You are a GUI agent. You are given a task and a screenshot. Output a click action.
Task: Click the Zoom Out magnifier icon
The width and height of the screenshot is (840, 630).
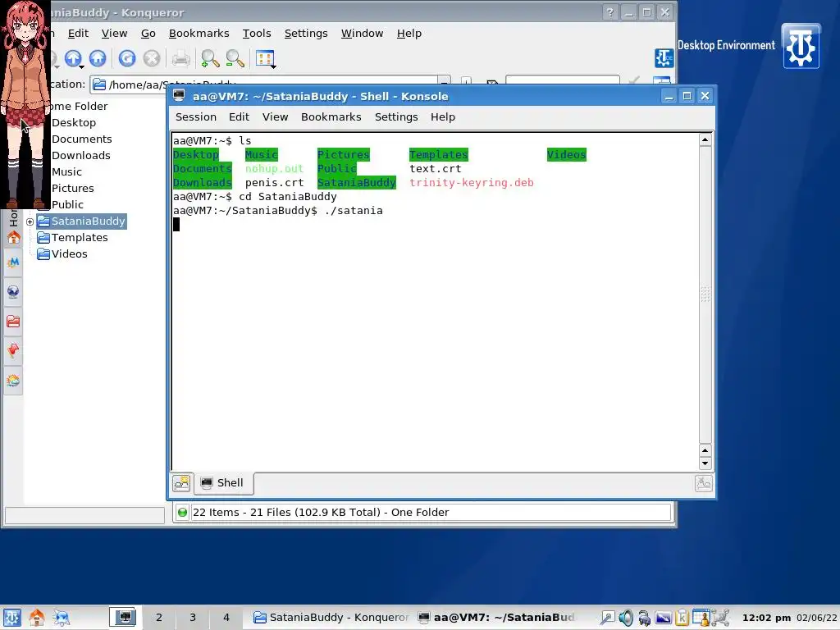235,58
